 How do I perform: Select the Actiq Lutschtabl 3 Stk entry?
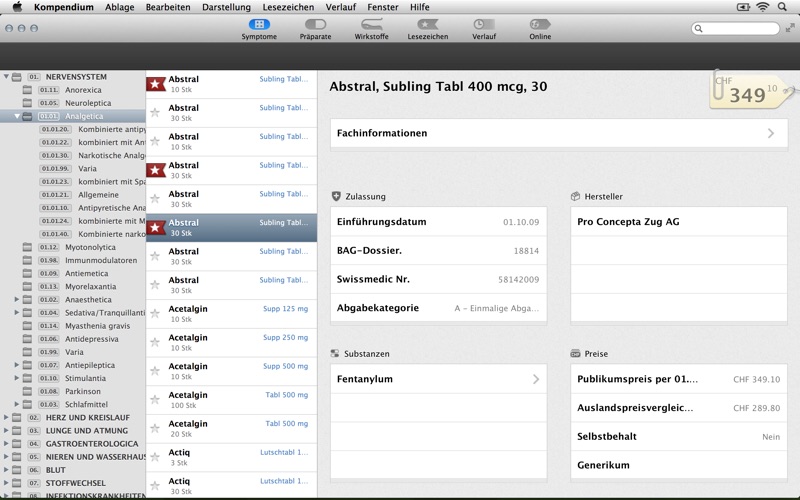pos(231,457)
